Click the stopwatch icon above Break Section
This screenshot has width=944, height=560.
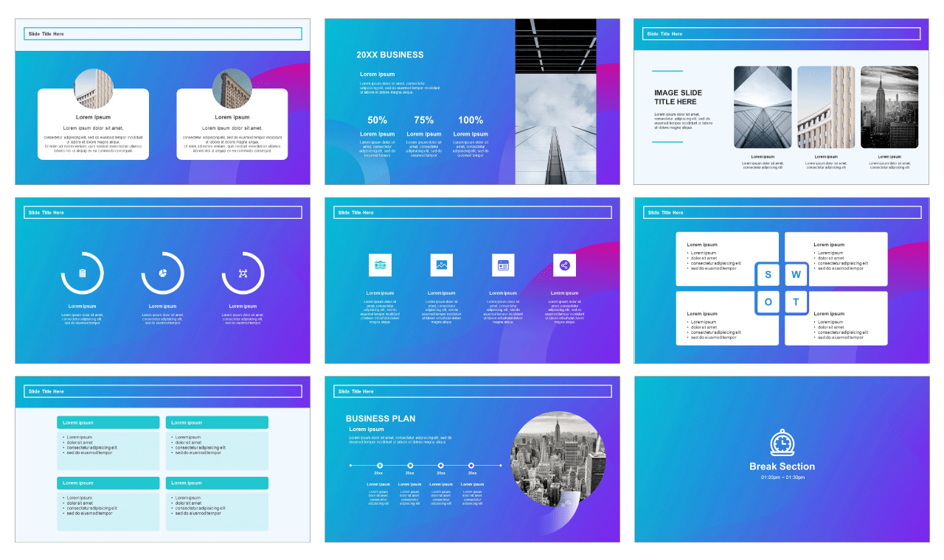pos(782,443)
